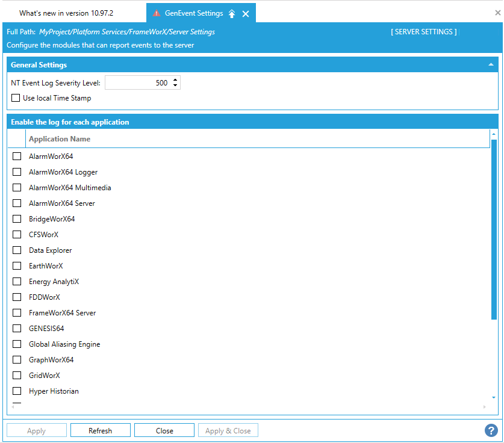Close the GenEvent Settings tab
The height and width of the screenshot is (443, 504).
[x=246, y=14]
